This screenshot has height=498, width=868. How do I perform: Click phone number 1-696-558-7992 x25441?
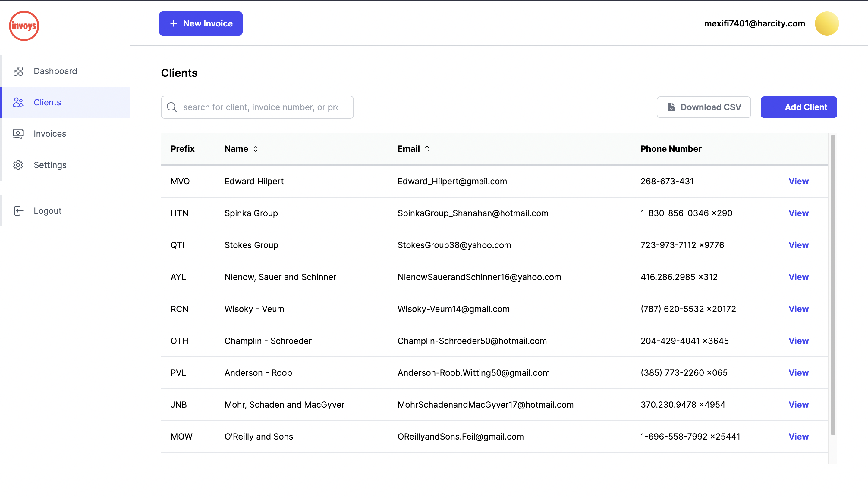click(690, 437)
